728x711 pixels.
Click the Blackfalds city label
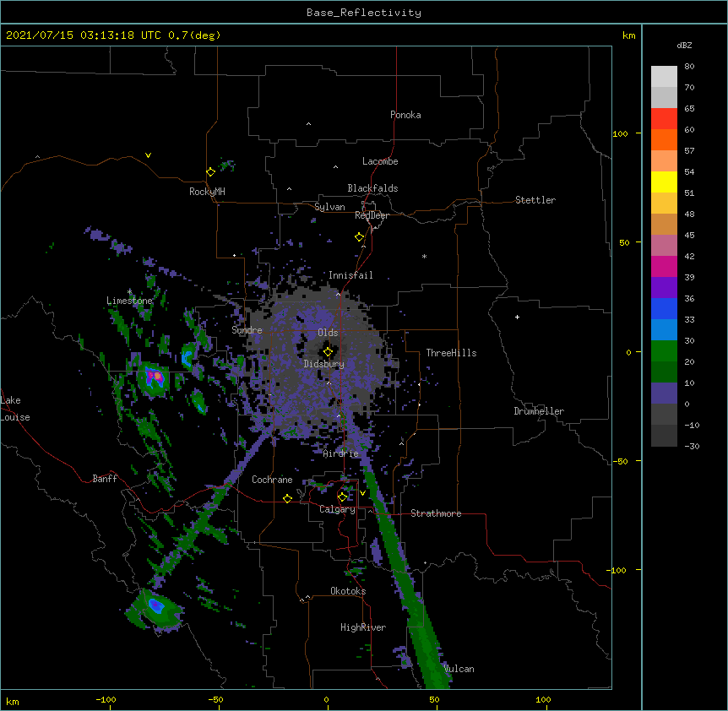(372, 188)
